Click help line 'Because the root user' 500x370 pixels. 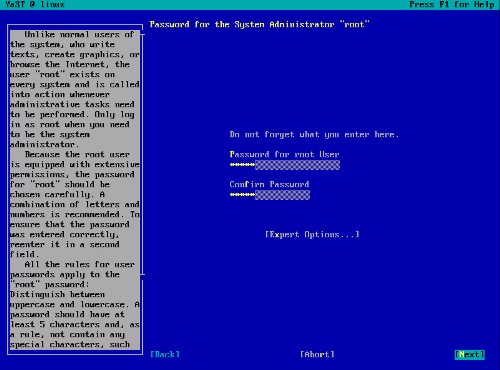pos(77,155)
